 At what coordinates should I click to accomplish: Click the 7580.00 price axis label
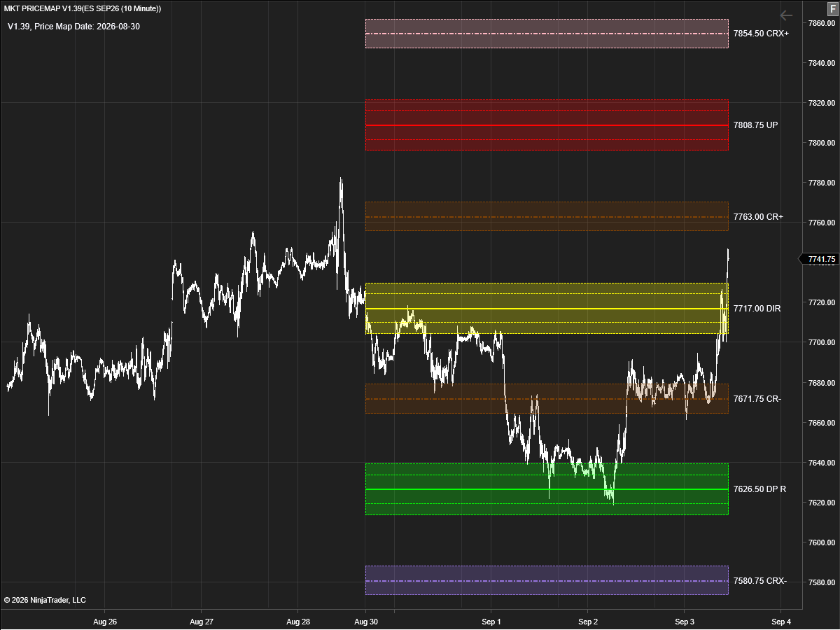822,582
